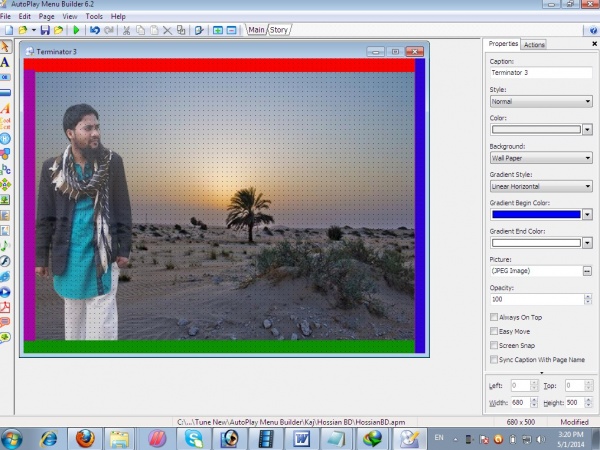Enable the Always On Top checkbox
This screenshot has height=450, width=600.
point(494,317)
